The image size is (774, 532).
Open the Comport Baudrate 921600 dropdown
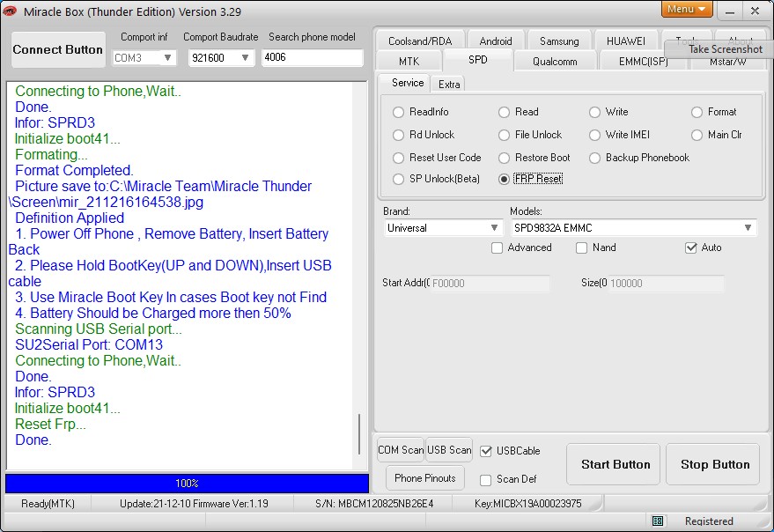pos(245,58)
